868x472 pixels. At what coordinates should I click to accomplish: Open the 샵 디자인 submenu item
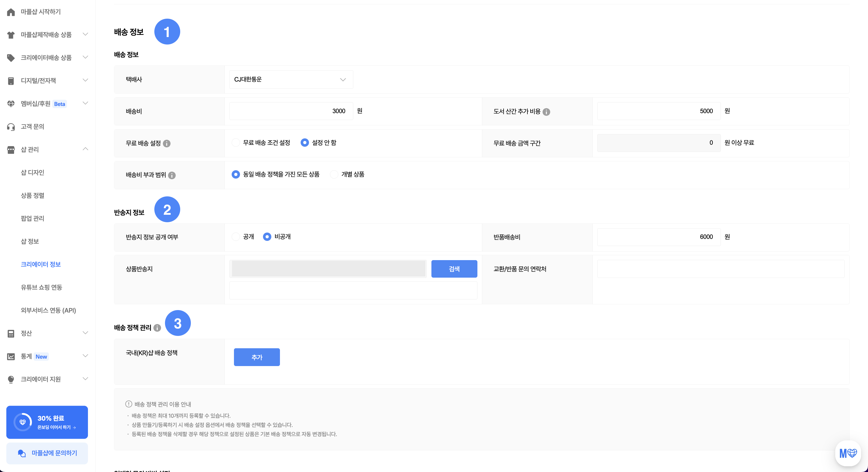pyautogui.click(x=33, y=172)
